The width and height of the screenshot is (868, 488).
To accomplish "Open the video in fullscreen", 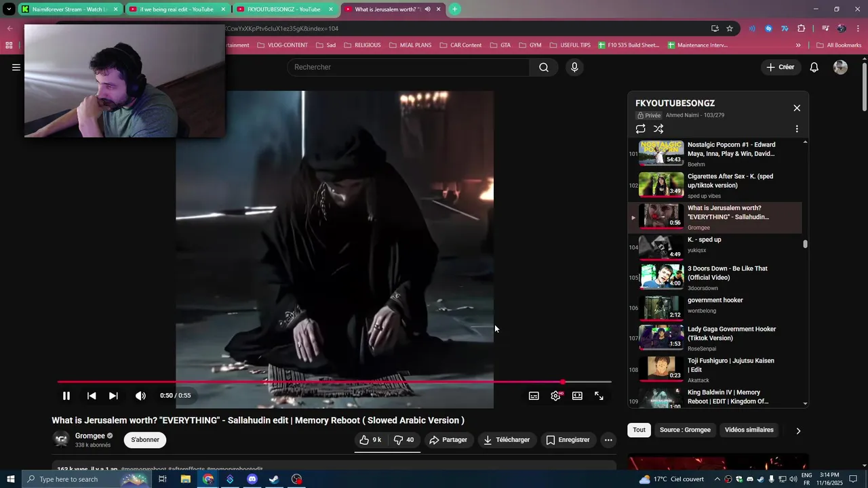I will coord(599,396).
